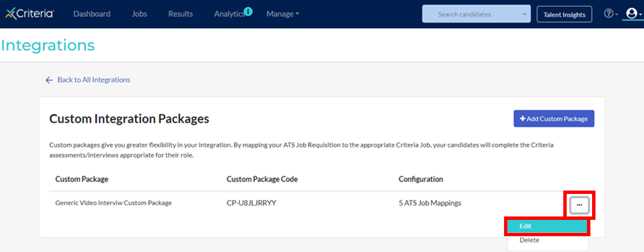Click the 5 ATS Job Mappings text
644x252 pixels.
[430, 203]
